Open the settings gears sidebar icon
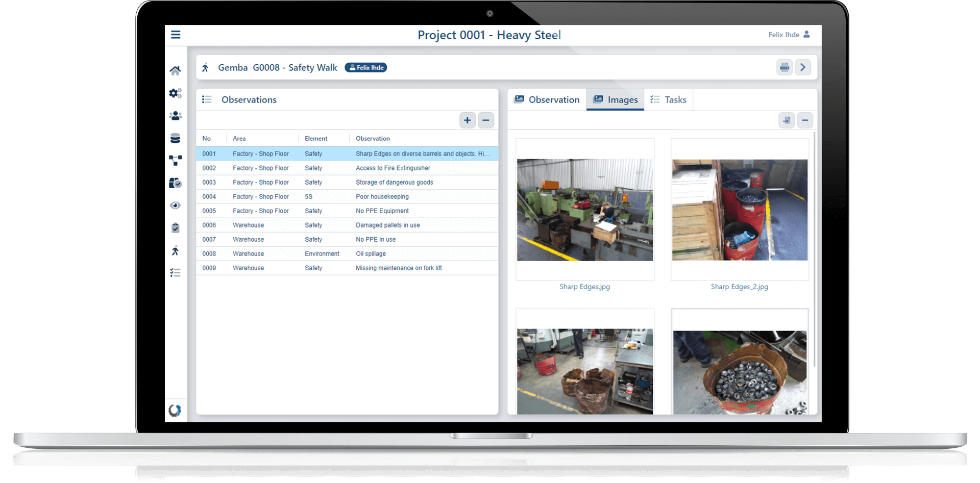Screen dimensions: 980x483 (175, 93)
